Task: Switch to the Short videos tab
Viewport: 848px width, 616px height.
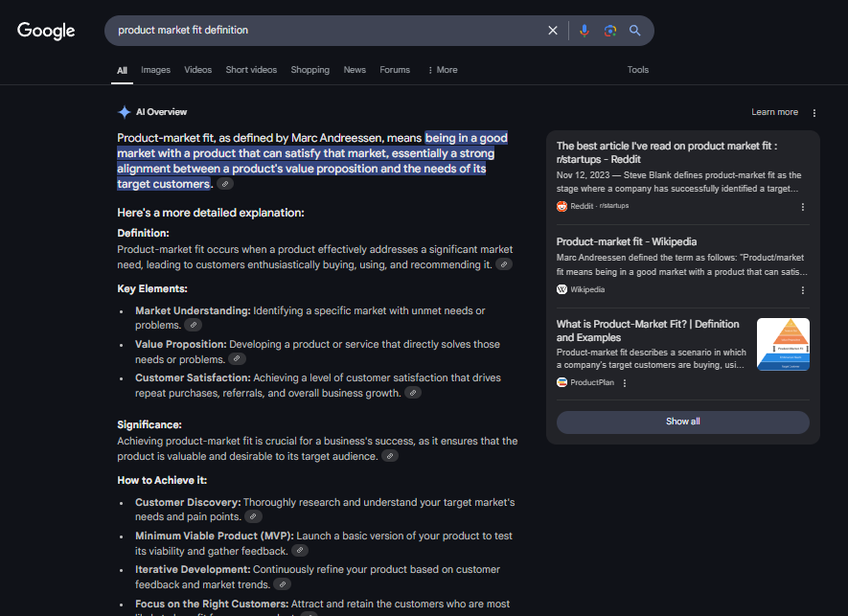Action: [x=251, y=70]
